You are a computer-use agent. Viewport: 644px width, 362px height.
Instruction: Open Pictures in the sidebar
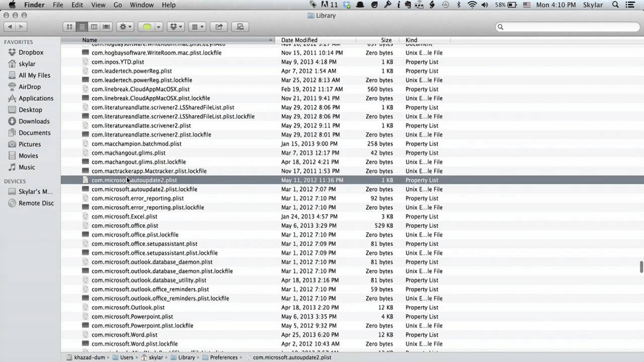(30, 144)
